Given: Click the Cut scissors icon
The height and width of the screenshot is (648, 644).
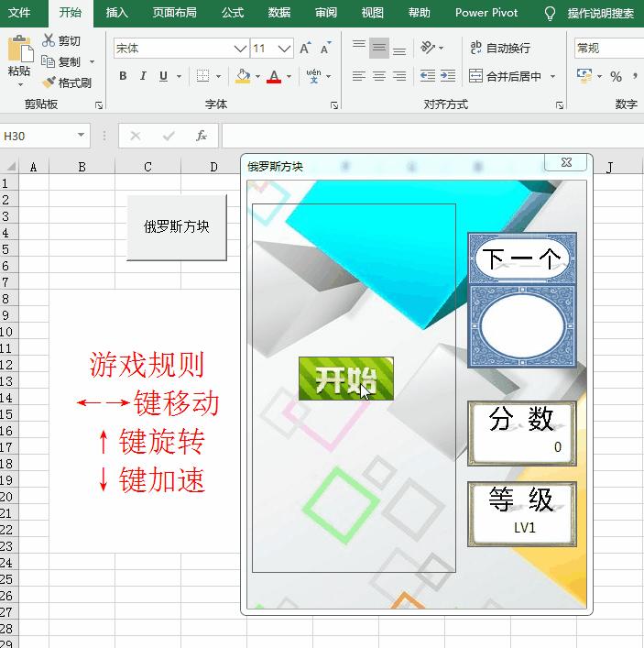Looking at the screenshot, I should [49, 40].
